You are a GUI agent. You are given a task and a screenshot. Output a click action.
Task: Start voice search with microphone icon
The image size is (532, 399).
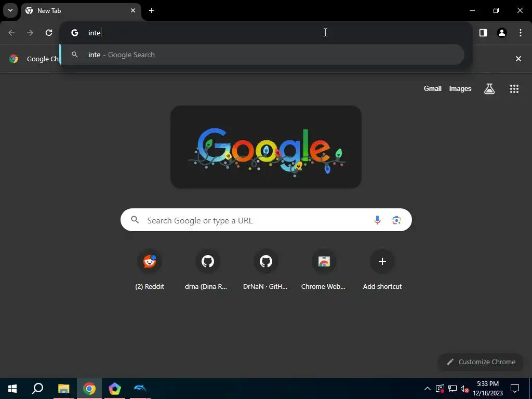[377, 220]
